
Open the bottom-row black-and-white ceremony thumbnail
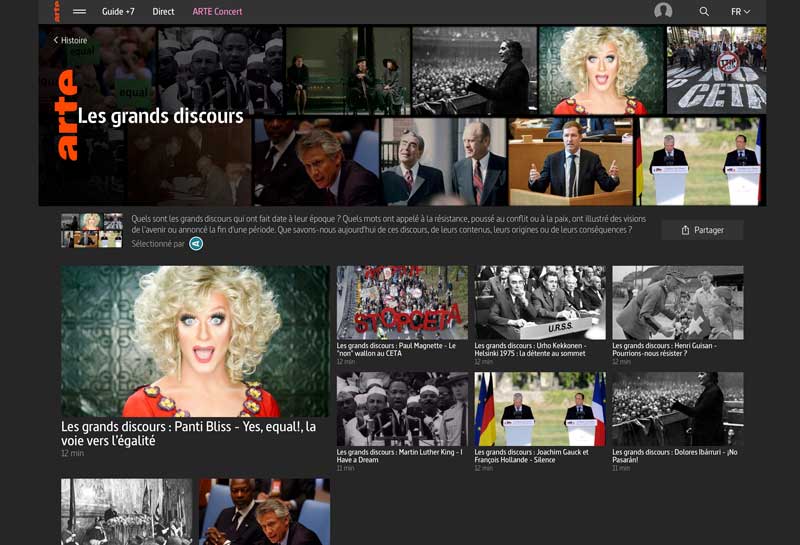click(127, 512)
